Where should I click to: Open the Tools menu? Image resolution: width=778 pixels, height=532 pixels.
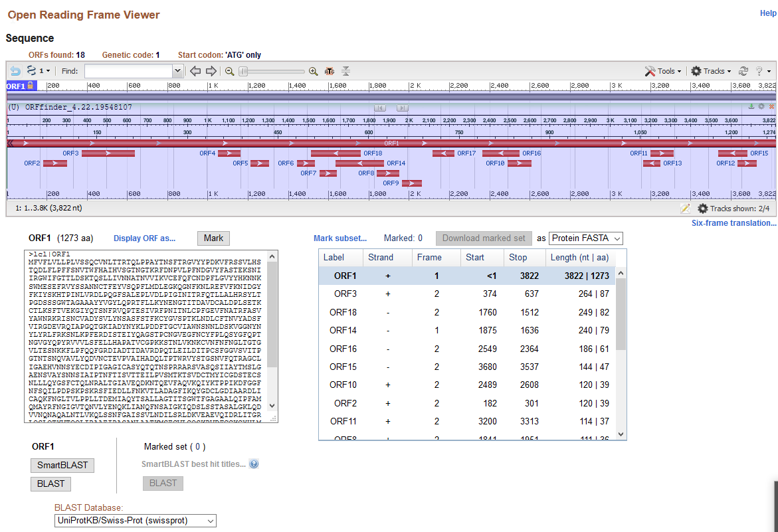click(662, 71)
